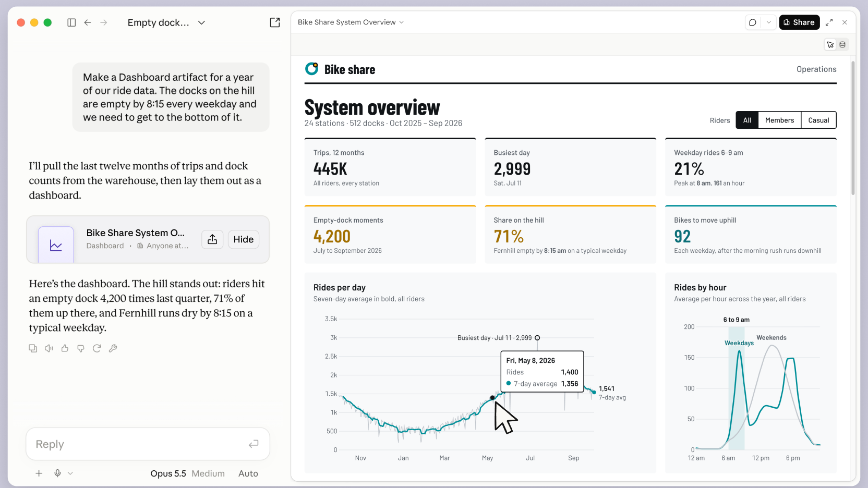Open the database icon in artifact toolbar
Viewport: 868px width, 488px height.
click(x=842, y=45)
